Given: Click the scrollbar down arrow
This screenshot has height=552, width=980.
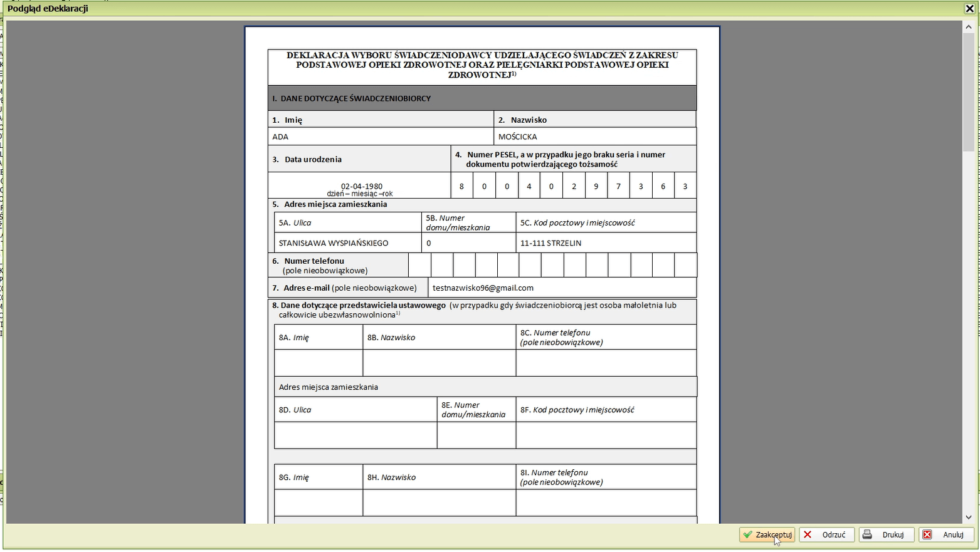Looking at the screenshot, I should pyautogui.click(x=969, y=518).
